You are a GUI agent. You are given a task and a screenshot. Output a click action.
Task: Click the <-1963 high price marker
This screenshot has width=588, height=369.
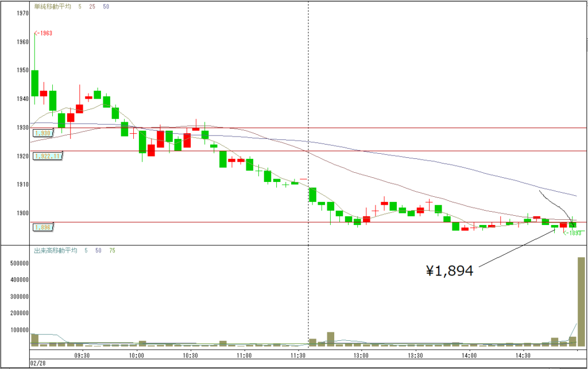click(x=43, y=33)
